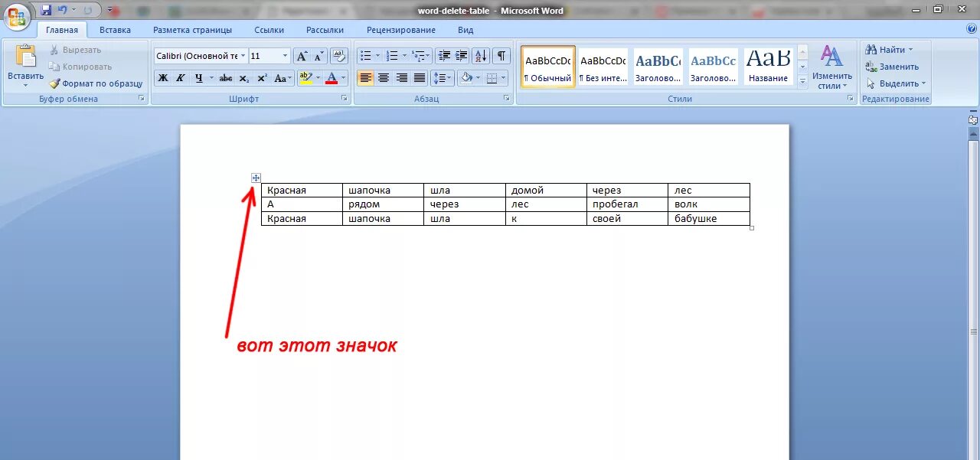980x460 pixels.
Task: Open the font size 11 dropdown
Action: click(x=286, y=56)
